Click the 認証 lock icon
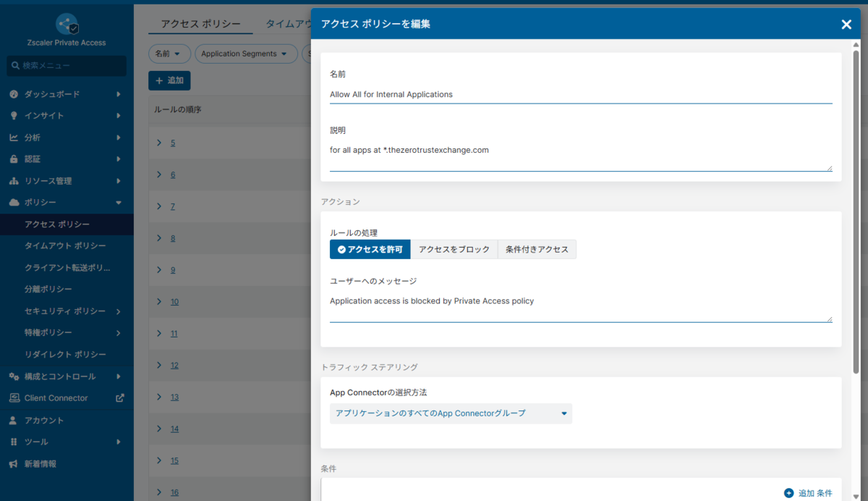Image resolution: width=868 pixels, height=501 pixels. coord(14,159)
